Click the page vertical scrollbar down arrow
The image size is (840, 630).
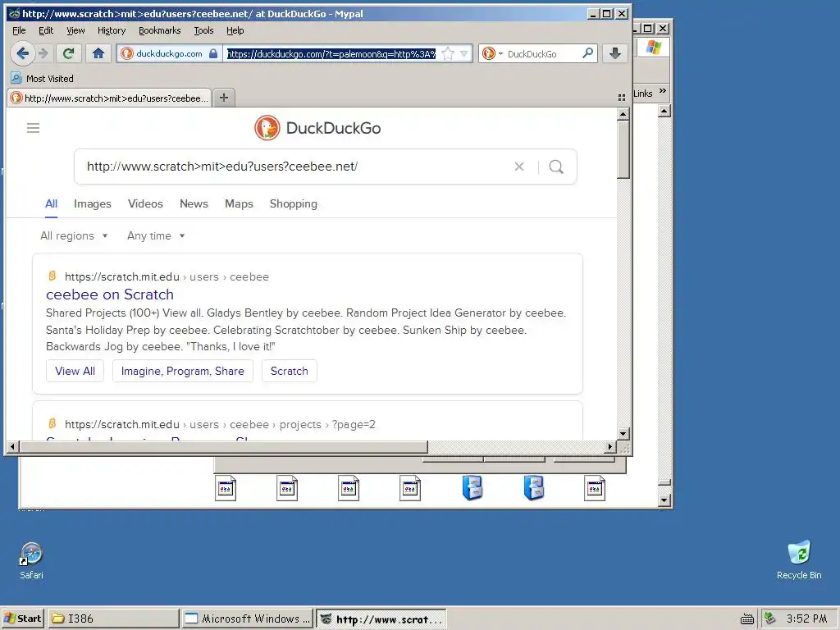pyautogui.click(x=623, y=433)
